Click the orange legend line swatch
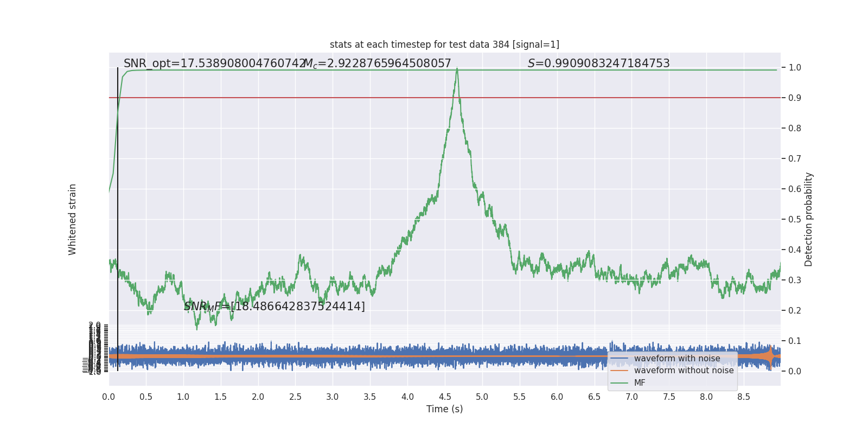Viewport: 868px width, 434px height. (x=620, y=371)
